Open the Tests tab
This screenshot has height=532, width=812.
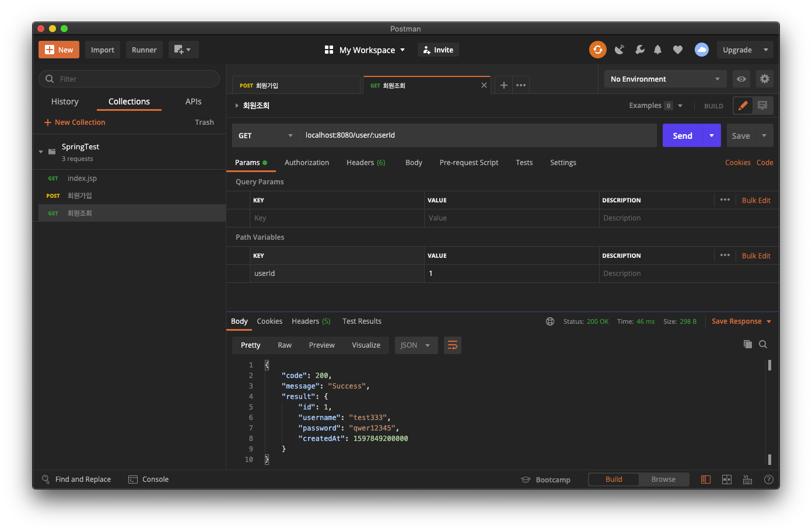coord(524,163)
